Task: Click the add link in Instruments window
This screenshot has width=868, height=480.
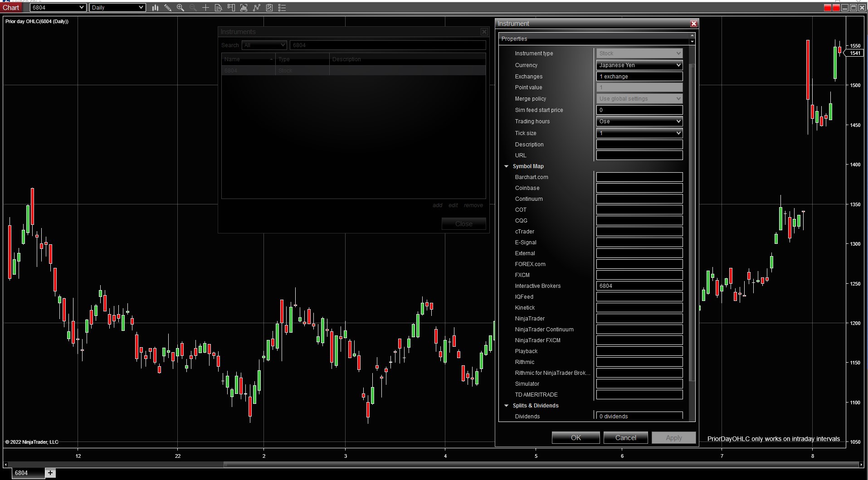Action: (438, 205)
